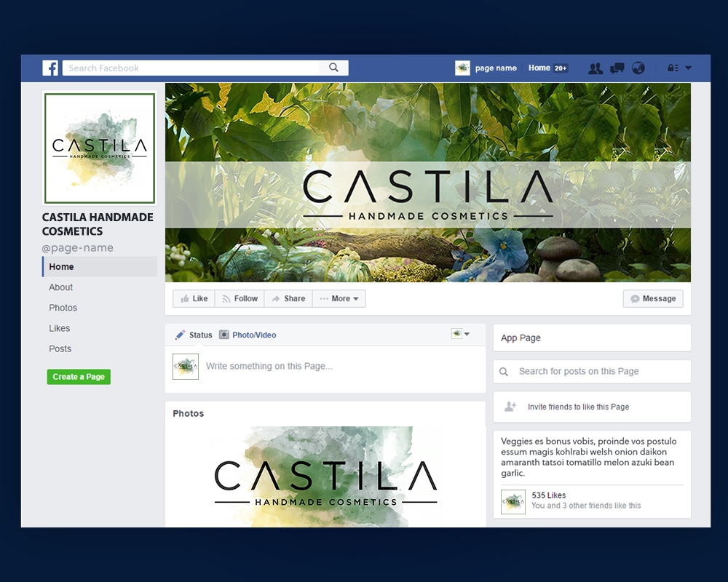Open the audience selector dropdown in the composer

coord(462,333)
